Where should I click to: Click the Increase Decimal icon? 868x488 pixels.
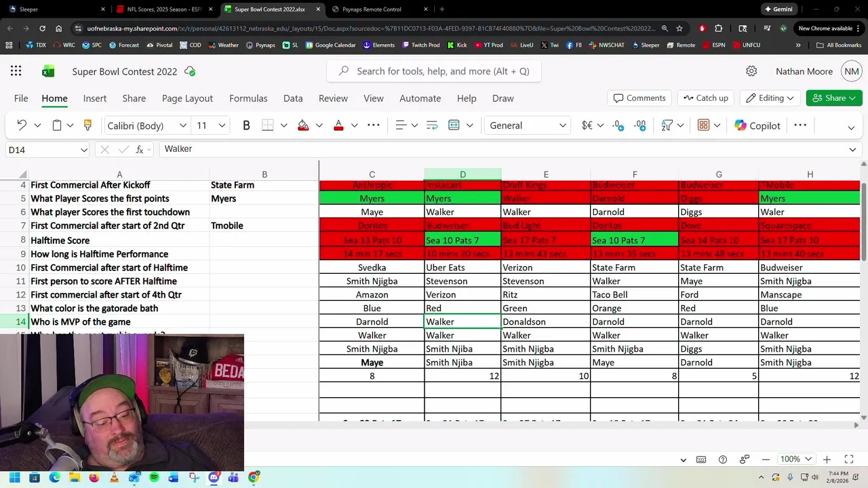618,125
